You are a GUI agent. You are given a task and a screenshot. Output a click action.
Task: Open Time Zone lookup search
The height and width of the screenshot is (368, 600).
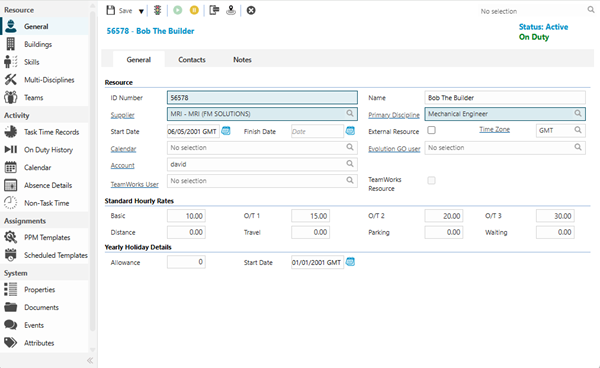pyautogui.click(x=578, y=130)
